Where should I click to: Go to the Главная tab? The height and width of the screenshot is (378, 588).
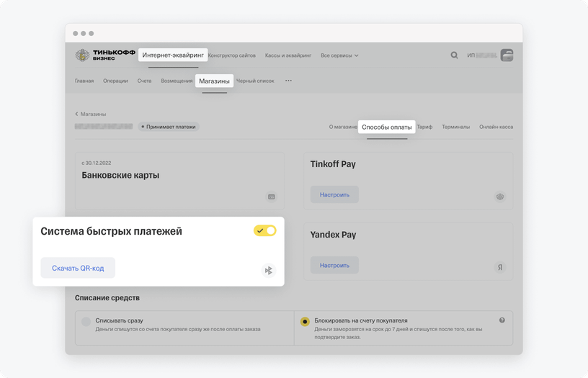pos(84,81)
